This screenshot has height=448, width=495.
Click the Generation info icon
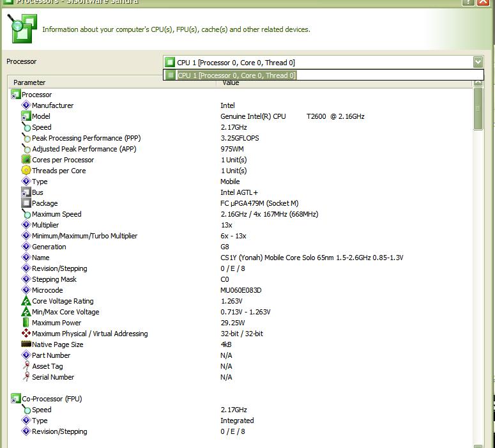pos(26,246)
